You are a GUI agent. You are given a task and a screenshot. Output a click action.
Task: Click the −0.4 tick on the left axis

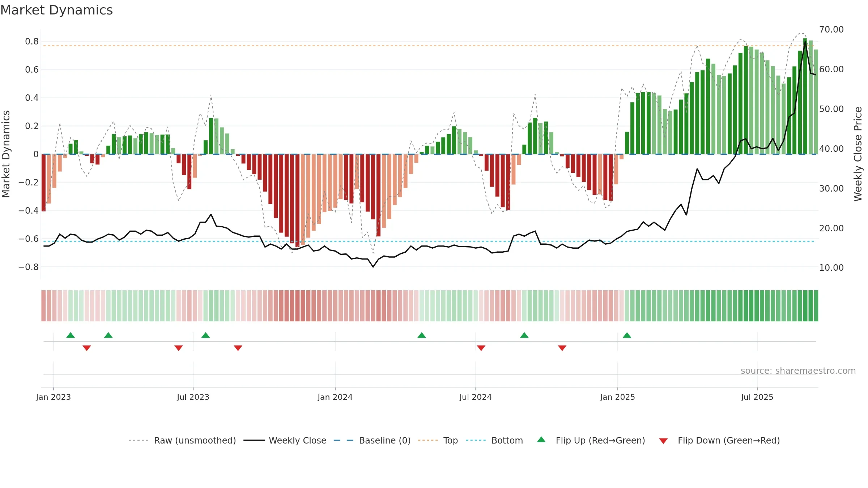click(x=29, y=211)
